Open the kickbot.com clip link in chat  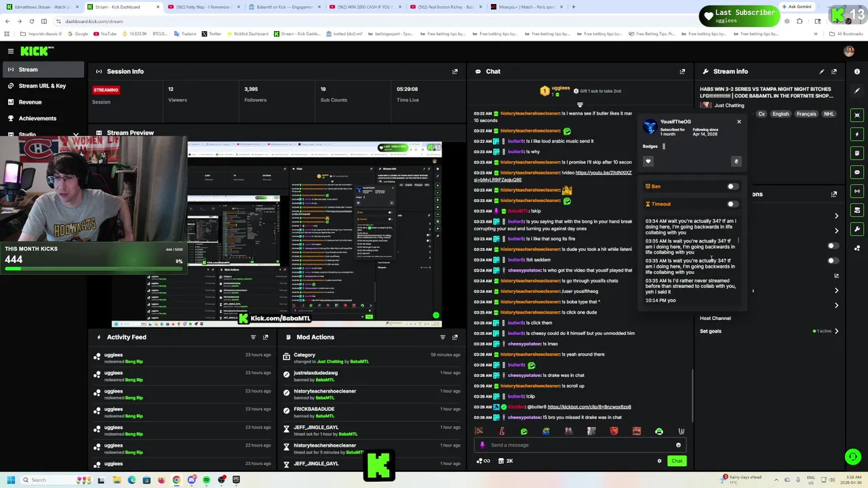tap(589, 407)
